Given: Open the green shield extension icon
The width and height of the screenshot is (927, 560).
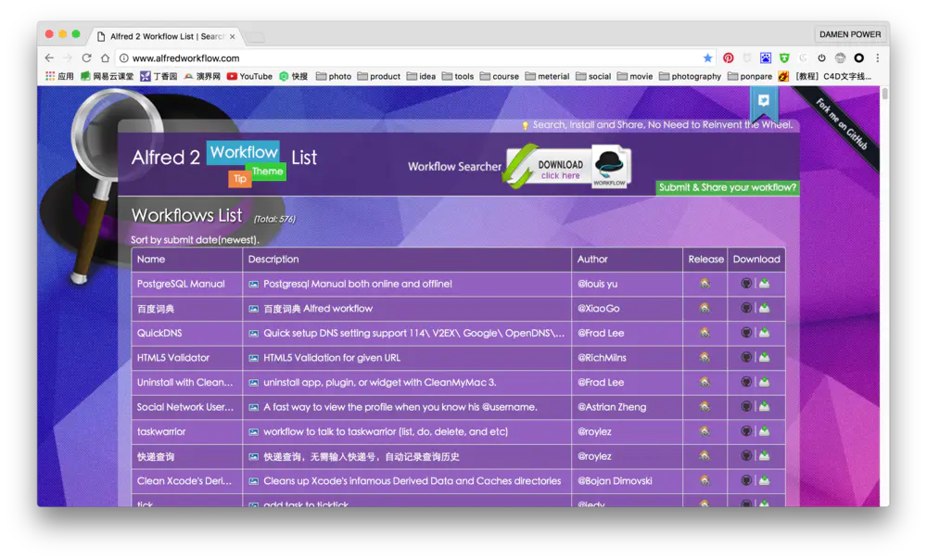Looking at the screenshot, I should [x=784, y=58].
